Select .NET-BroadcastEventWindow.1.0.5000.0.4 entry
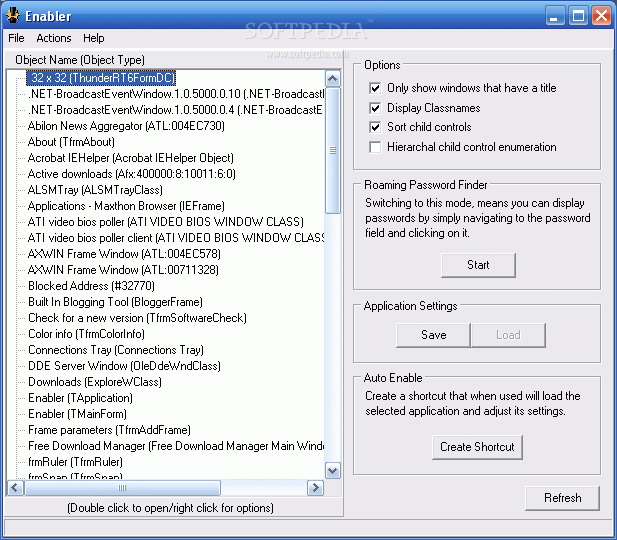 click(175, 110)
